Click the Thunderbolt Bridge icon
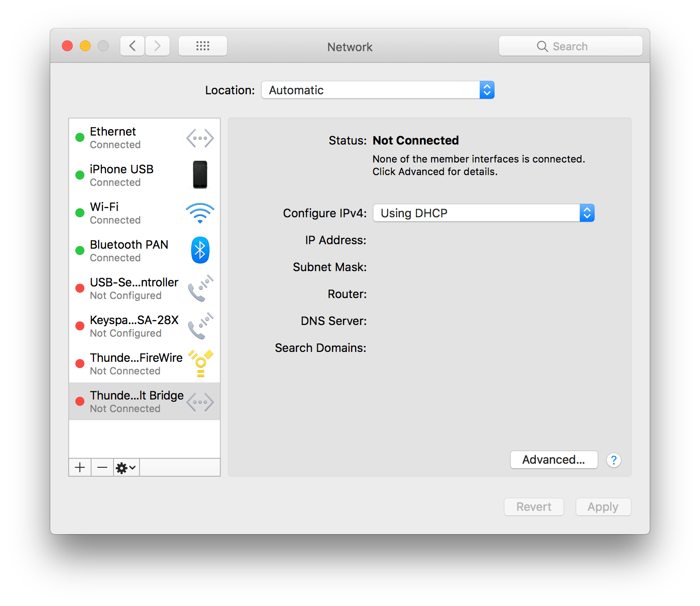The width and height of the screenshot is (700, 606). click(200, 401)
